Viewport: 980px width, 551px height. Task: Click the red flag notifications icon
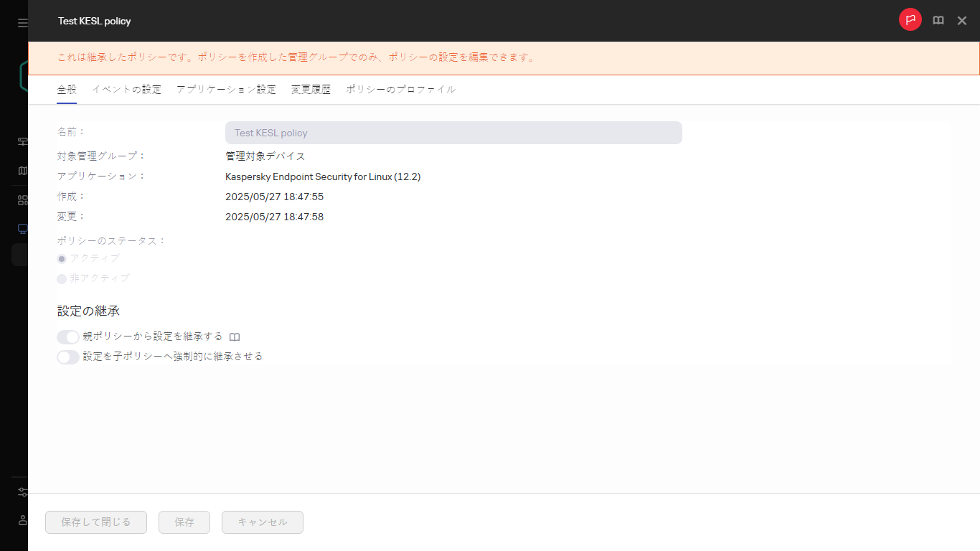(x=910, y=20)
